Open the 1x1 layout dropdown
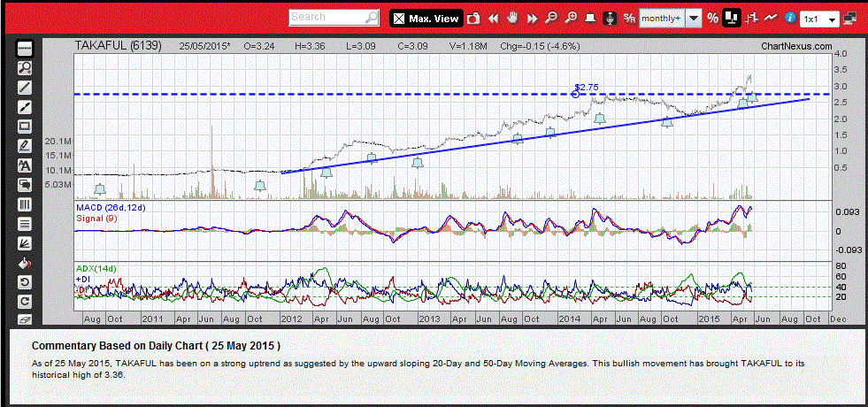Viewport: 868px width, 407px height. pos(818,19)
